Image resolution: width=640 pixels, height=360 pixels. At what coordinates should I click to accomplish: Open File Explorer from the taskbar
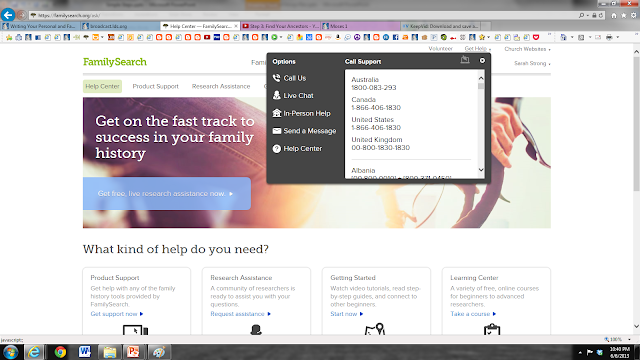[109, 352]
